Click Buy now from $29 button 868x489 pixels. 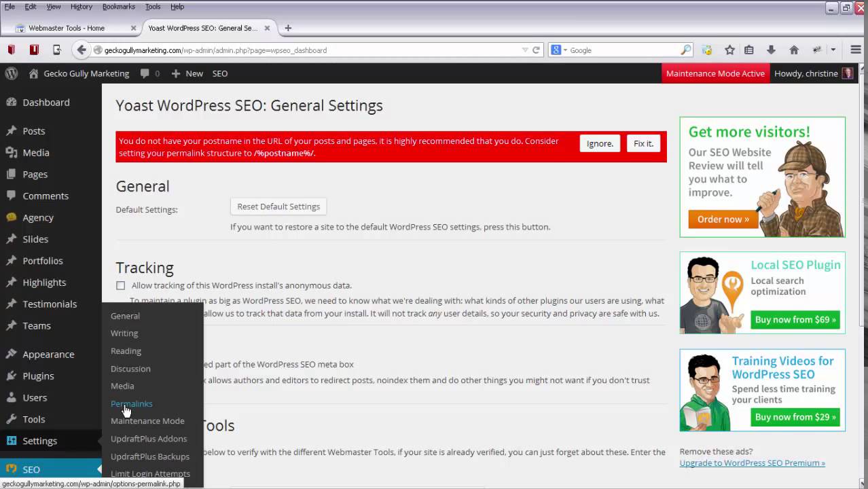pos(795,416)
